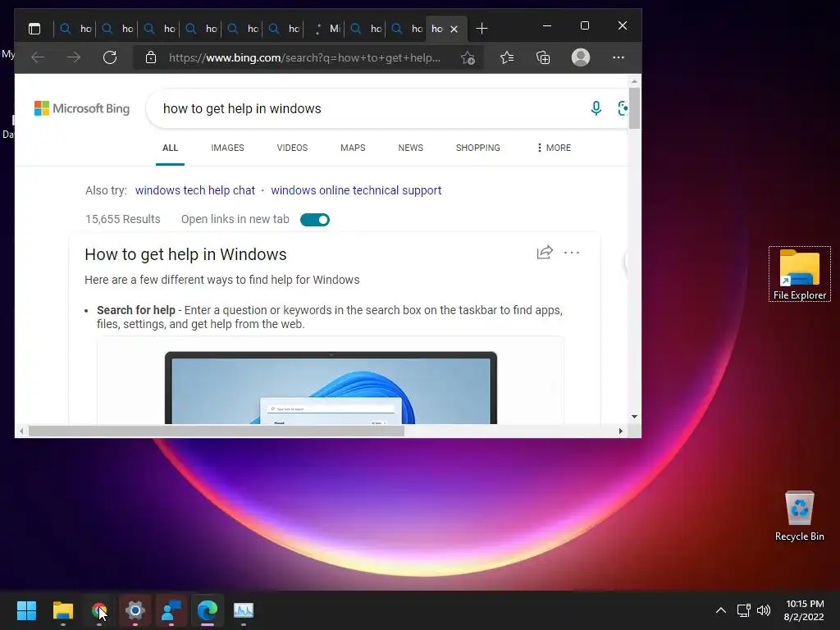
Task: Start a visual search with camera icon
Action: 623,108
